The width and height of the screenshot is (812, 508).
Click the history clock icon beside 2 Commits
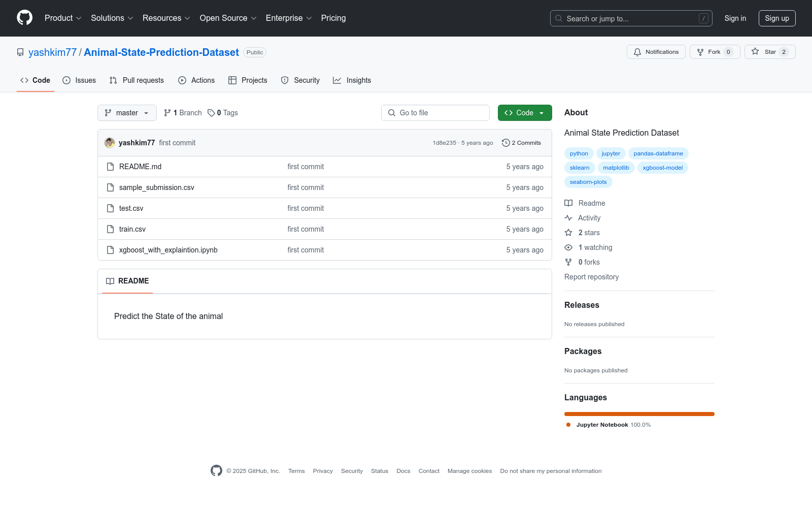point(505,143)
